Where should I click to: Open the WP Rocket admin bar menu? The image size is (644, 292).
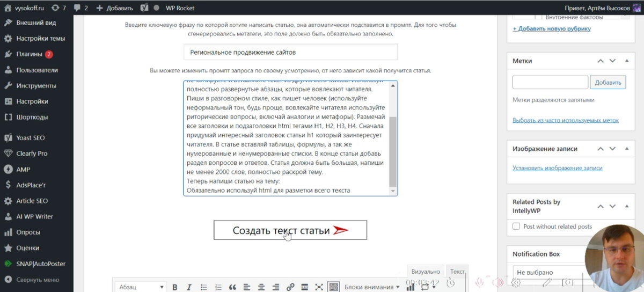(x=180, y=8)
